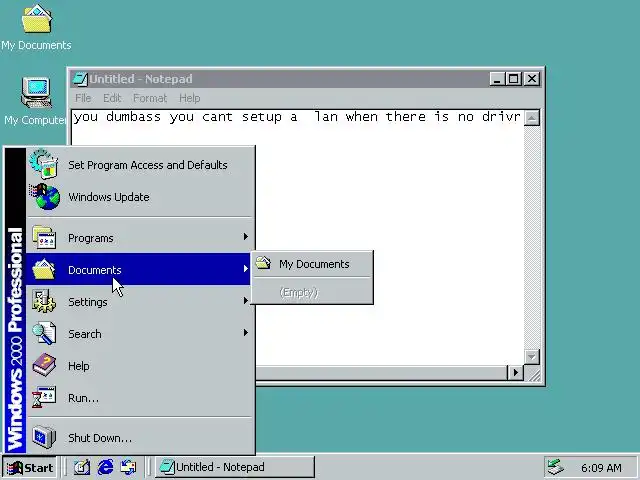This screenshot has height=480, width=640.
Task: Click the Search magnifier icon in Start menu
Action: [x=44, y=333]
